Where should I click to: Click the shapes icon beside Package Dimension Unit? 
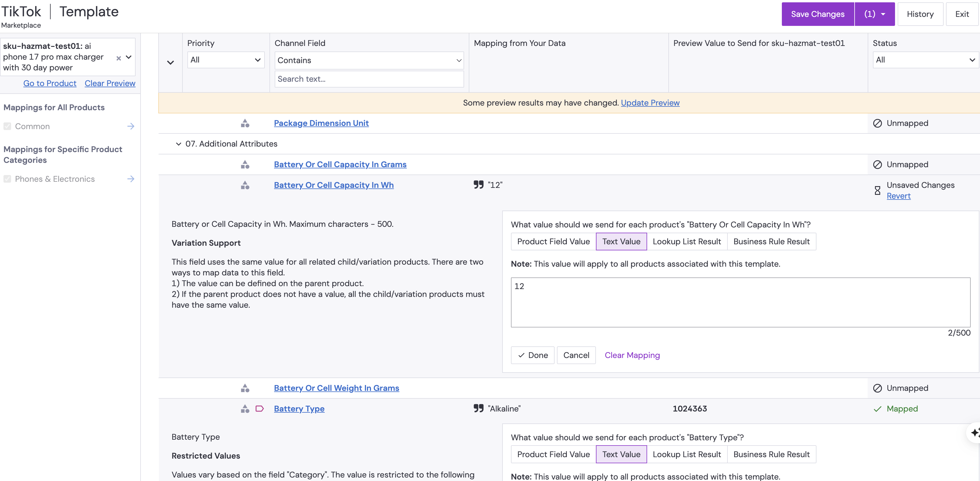245,123
